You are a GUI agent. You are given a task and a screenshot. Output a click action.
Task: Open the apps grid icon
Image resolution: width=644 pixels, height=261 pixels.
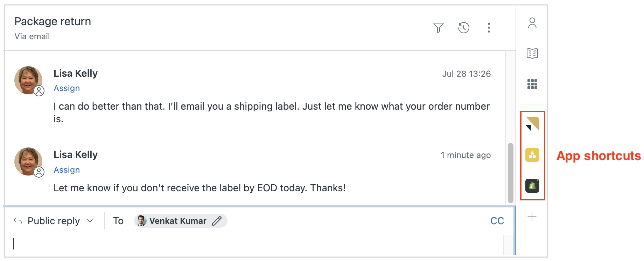(x=532, y=84)
